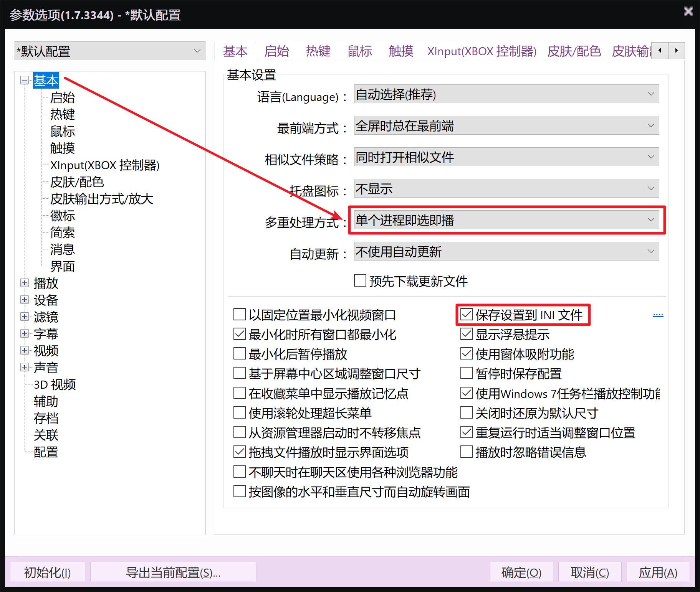This screenshot has height=592, width=700.
Task: Enable 预先下载更新文件 checkbox
Action: (360, 280)
